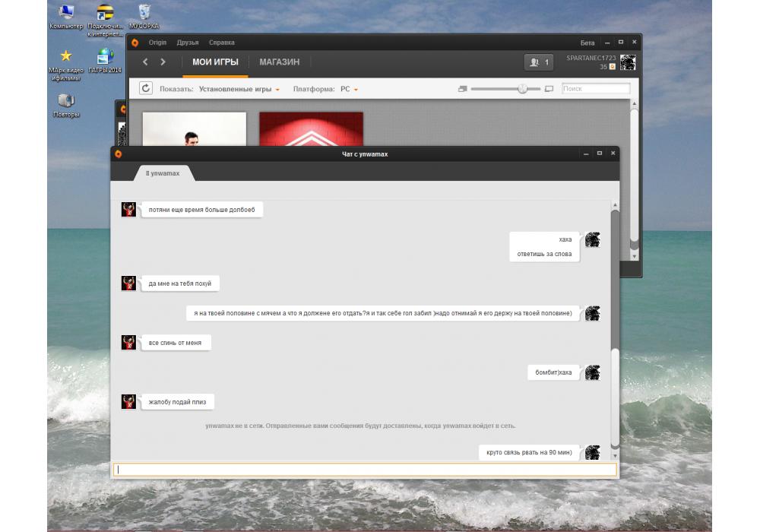760x532 pixels.
Task: Click the message 'круто связь рвать на 90 мин)'
Action: click(529, 452)
